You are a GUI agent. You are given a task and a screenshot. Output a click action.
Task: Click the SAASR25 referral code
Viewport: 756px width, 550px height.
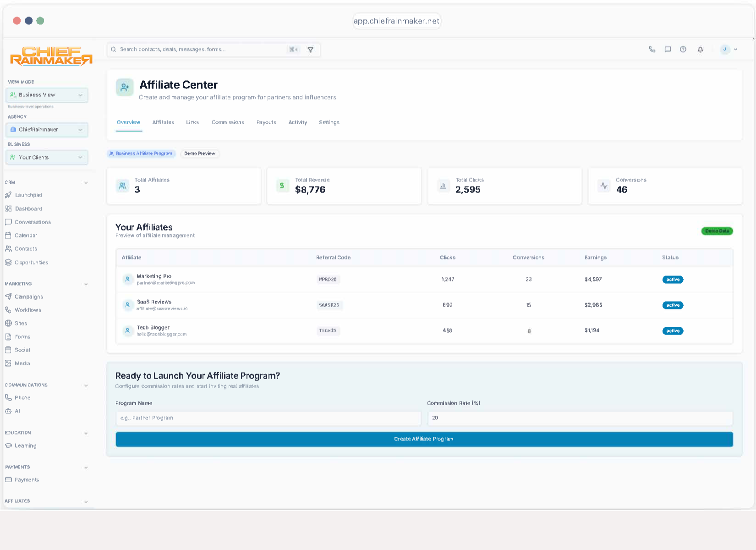(329, 305)
